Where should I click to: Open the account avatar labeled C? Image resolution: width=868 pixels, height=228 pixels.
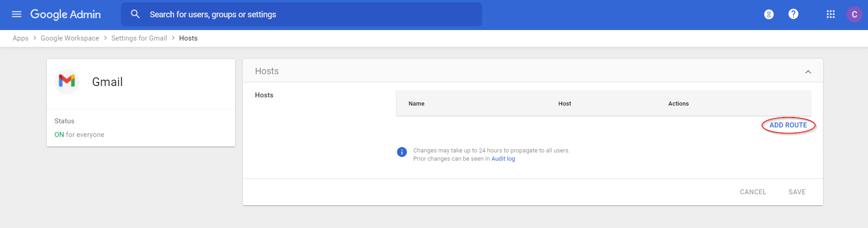[854, 14]
